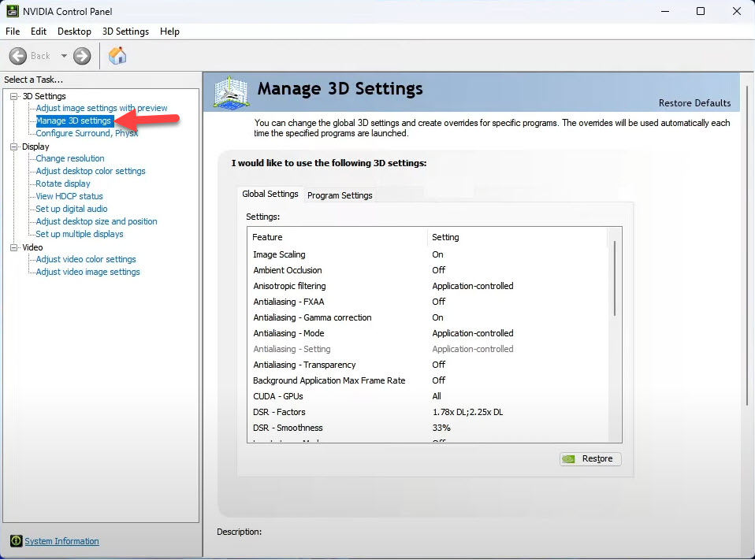The image size is (755, 560).
Task: Open the Desktop menu
Action: point(74,32)
